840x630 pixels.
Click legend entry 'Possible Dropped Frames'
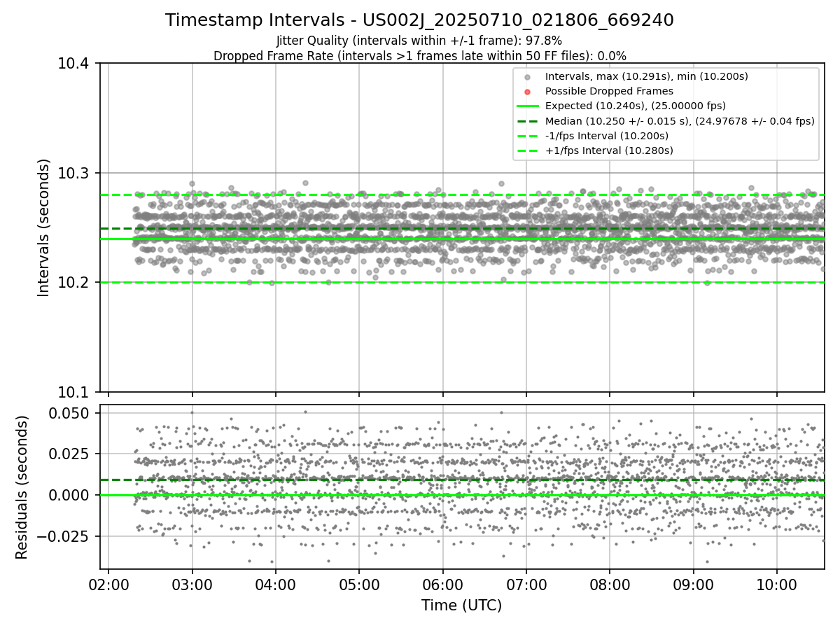pos(609,91)
